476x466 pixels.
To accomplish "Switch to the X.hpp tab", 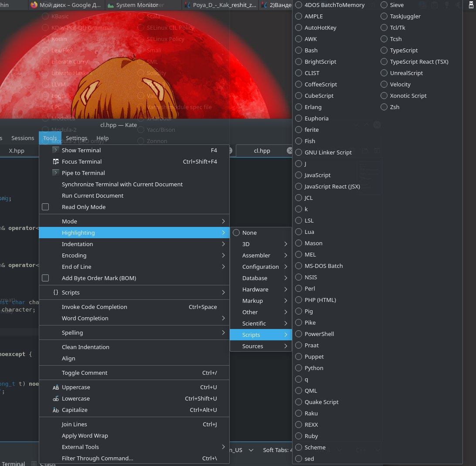I will coord(17,151).
